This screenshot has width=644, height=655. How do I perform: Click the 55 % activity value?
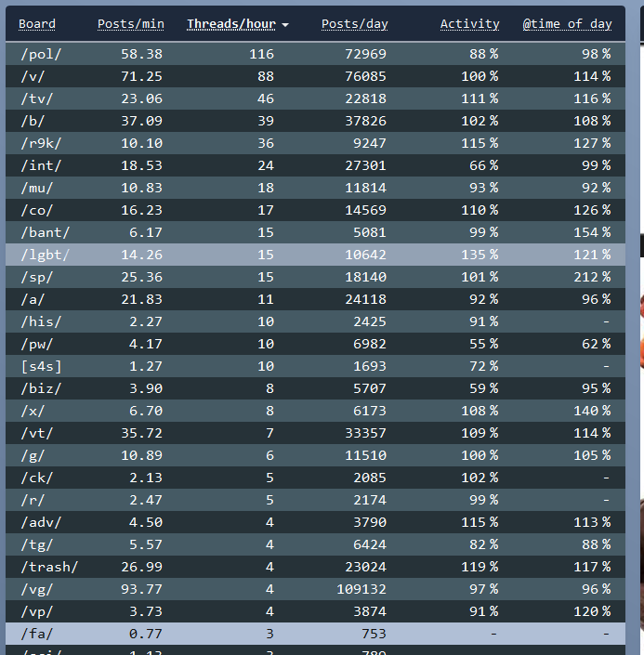click(484, 344)
